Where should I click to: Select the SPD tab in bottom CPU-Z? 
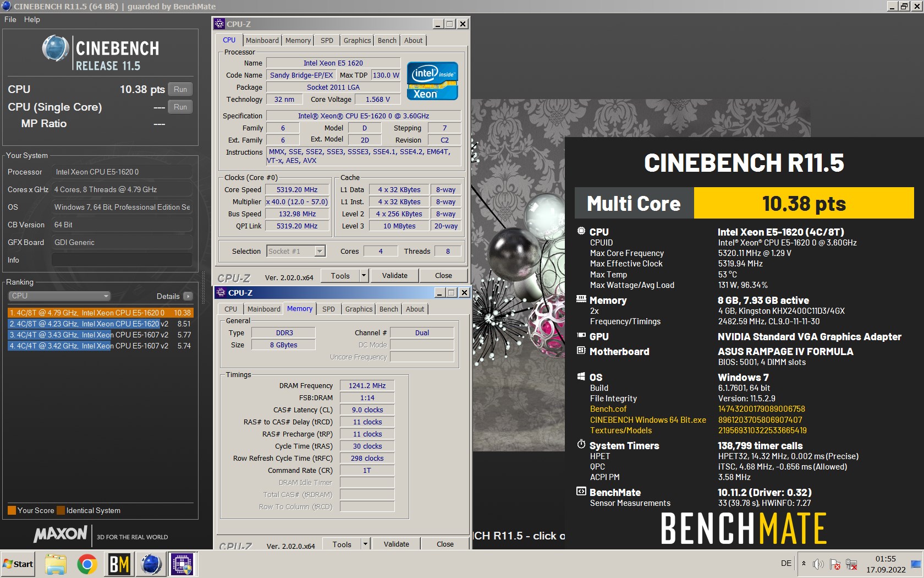(x=328, y=309)
